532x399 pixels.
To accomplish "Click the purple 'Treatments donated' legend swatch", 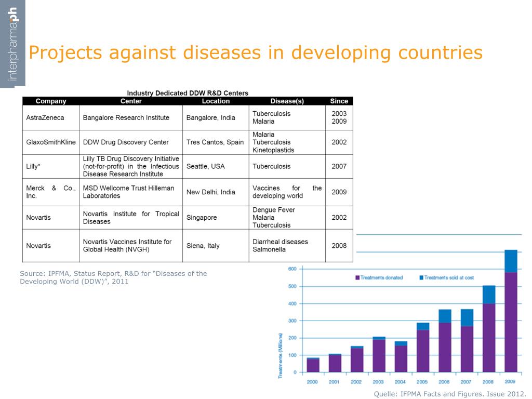I will [357, 277].
